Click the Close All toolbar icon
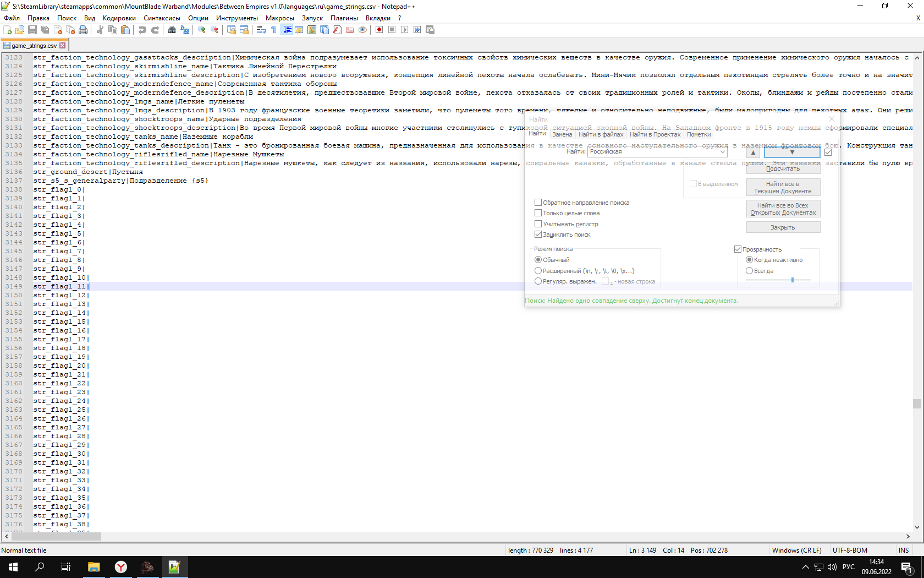 point(70,30)
